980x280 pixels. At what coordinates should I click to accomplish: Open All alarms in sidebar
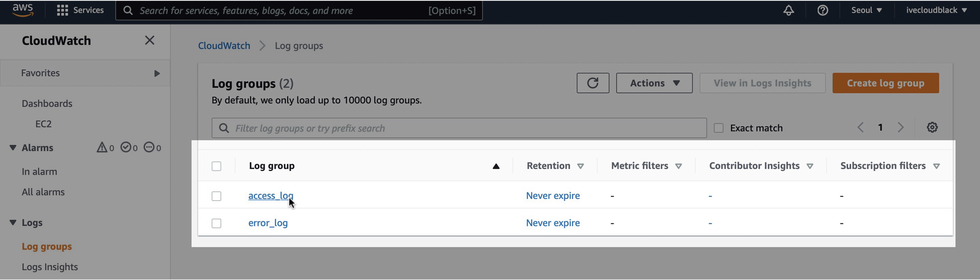click(43, 192)
